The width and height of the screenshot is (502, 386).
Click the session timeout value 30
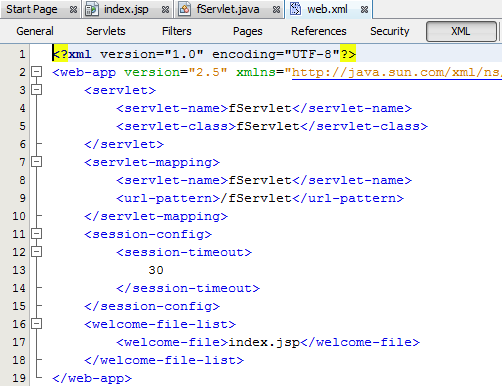(x=156, y=270)
